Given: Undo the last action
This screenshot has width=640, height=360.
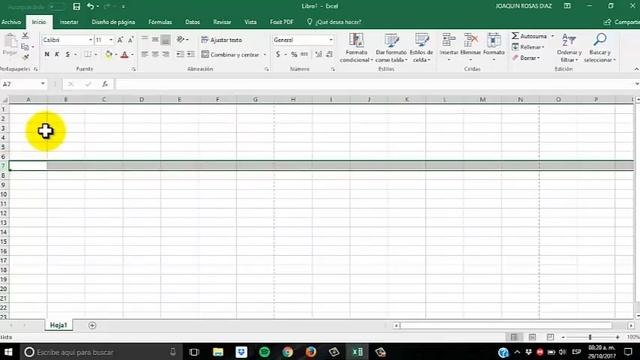Looking at the screenshot, I should tap(90, 6).
